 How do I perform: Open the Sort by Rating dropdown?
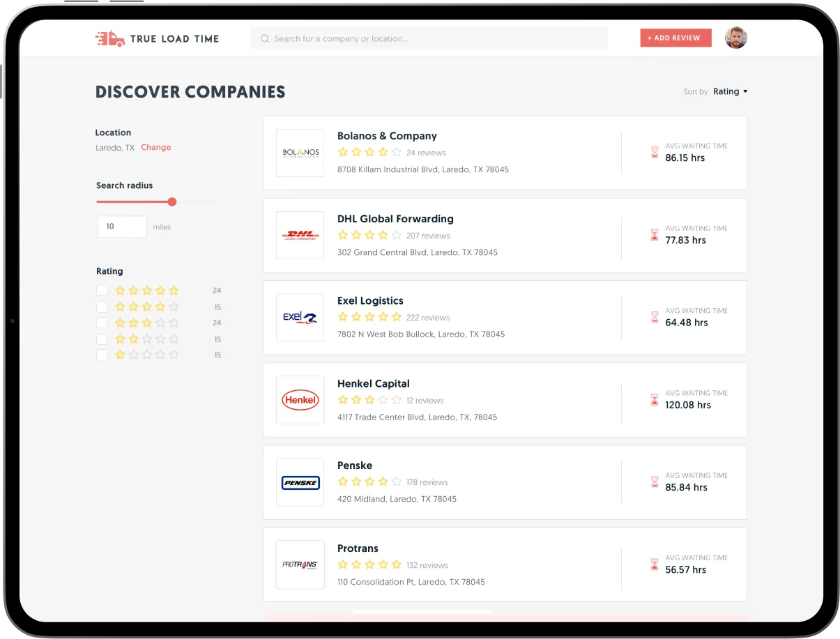point(730,91)
